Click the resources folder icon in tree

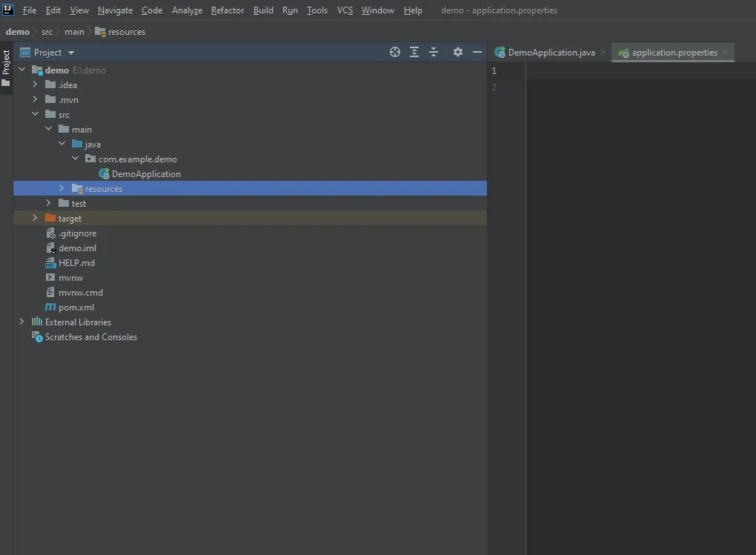(x=77, y=188)
